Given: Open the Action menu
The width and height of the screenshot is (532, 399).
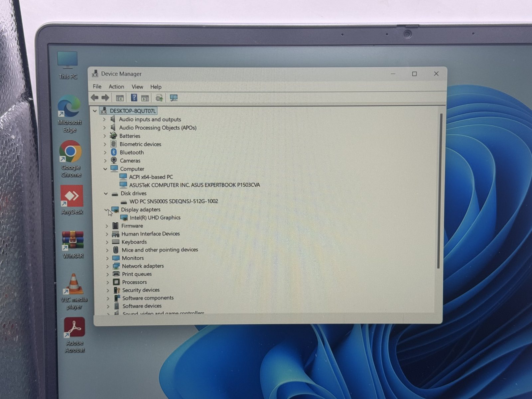Looking at the screenshot, I should [x=116, y=87].
